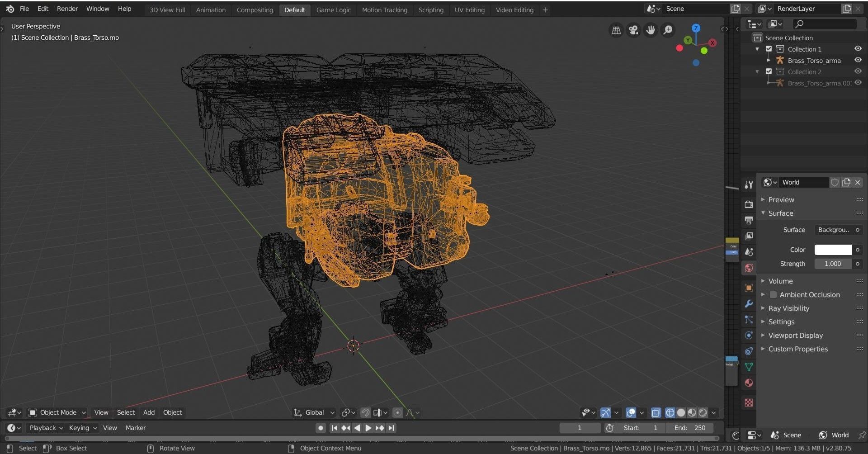Play the animation forward

[368, 428]
